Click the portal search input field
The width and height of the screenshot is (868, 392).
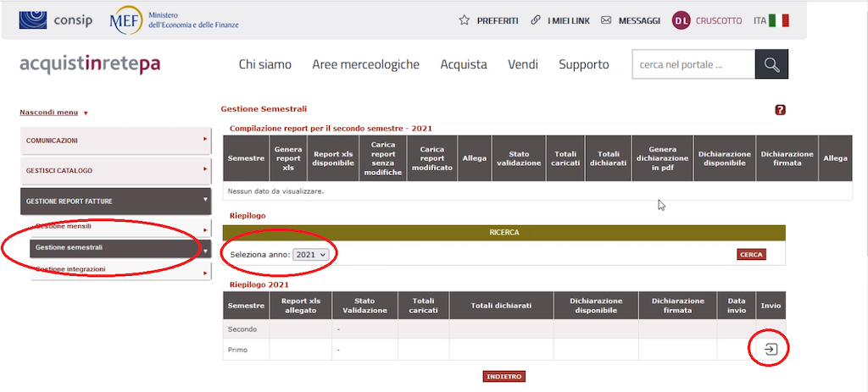pos(693,64)
